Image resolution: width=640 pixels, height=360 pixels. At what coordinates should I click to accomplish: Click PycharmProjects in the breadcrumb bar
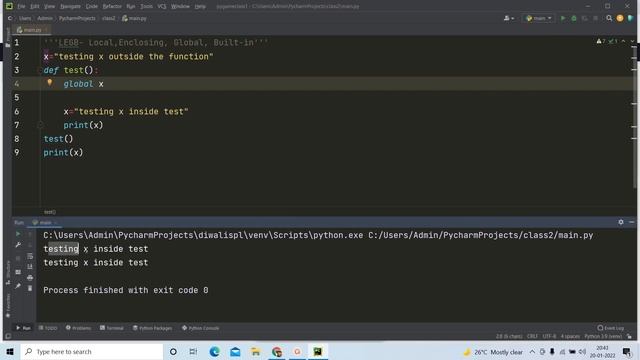pos(77,18)
